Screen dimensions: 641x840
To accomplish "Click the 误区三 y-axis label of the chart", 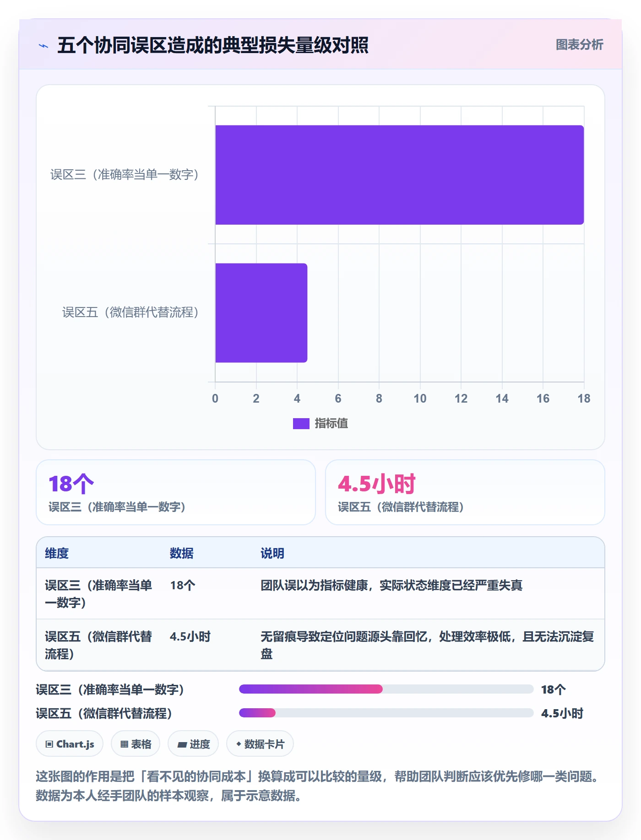I will pos(124,175).
